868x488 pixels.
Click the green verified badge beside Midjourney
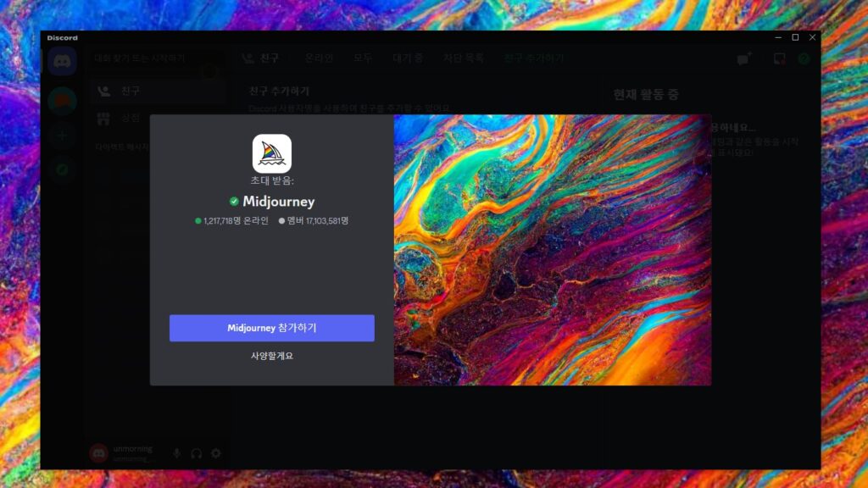point(234,202)
